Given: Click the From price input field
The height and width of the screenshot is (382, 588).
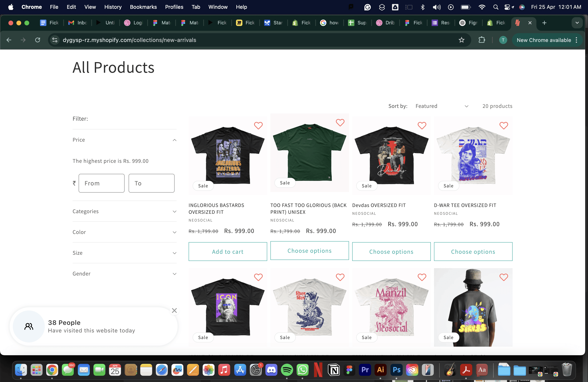Looking at the screenshot, I should (x=102, y=183).
